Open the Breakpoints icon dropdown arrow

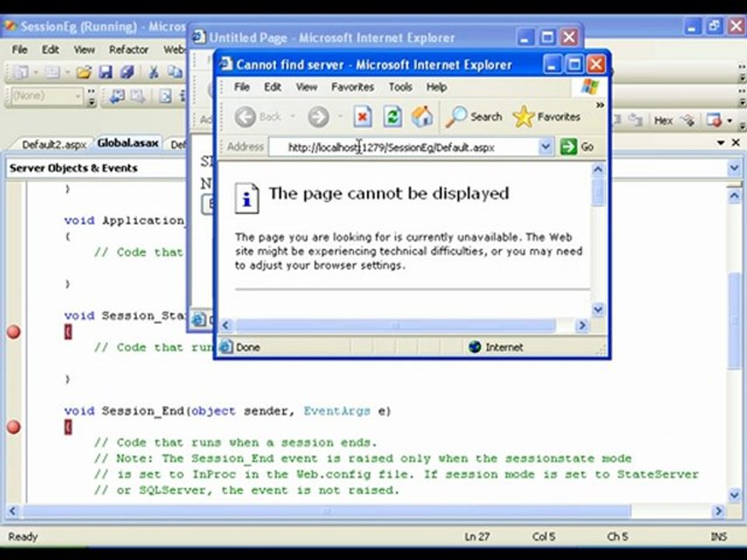[730, 121]
